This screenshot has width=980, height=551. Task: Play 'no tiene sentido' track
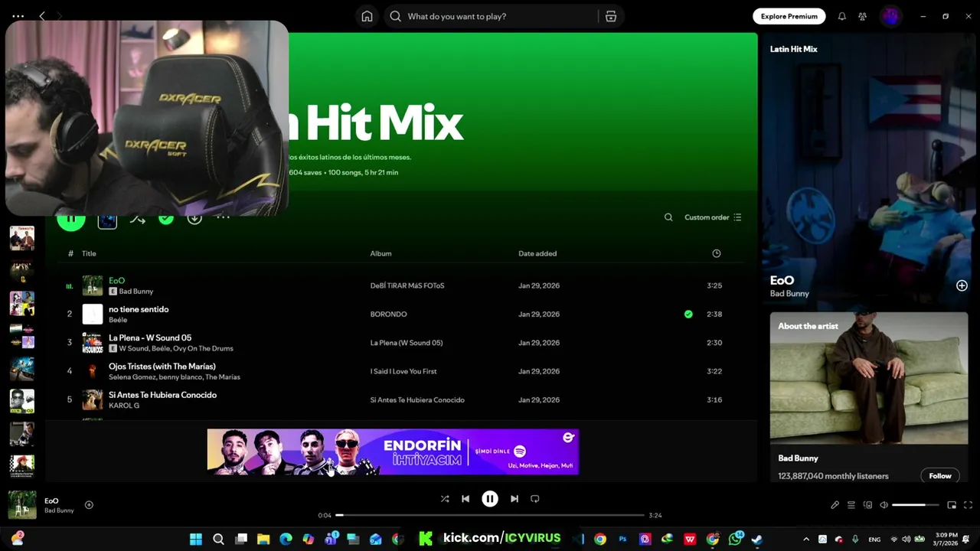[x=139, y=309]
